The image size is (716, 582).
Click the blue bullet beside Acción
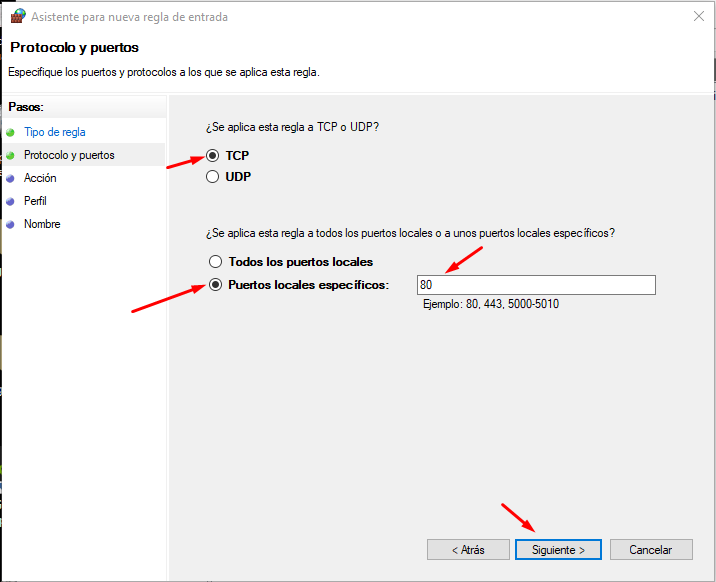[10, 178]
